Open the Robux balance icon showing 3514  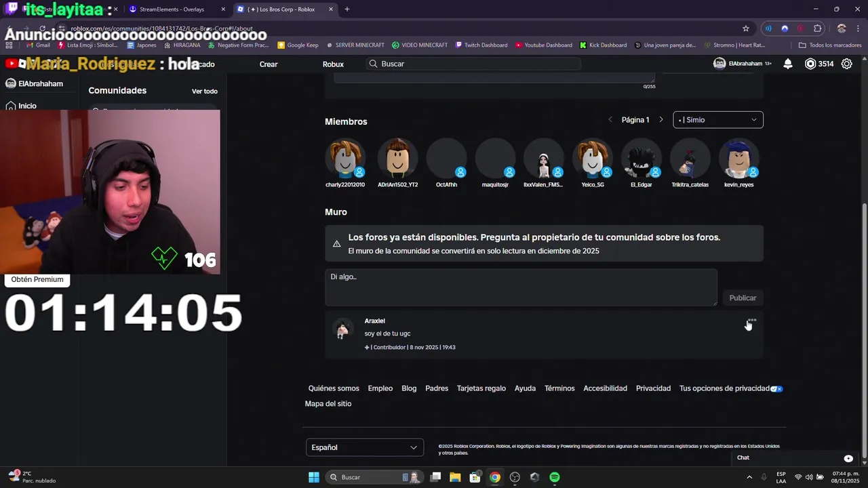pos(810,64)
